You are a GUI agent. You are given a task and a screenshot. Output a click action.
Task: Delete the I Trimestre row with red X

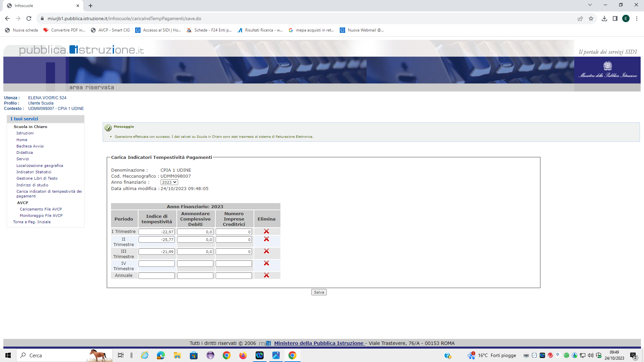coord(266,232)
